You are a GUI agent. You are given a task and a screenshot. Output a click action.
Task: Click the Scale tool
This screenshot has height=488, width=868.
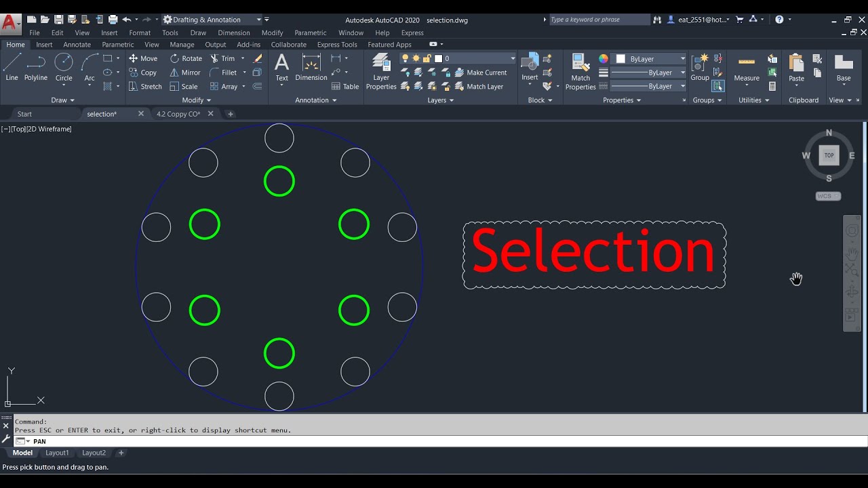click(x=184, y=87)
